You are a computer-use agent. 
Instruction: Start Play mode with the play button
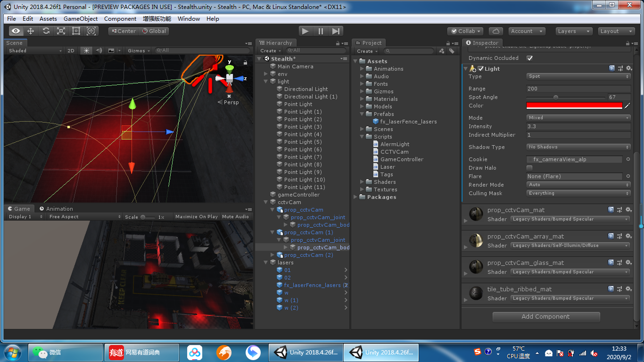click(305, 31)
